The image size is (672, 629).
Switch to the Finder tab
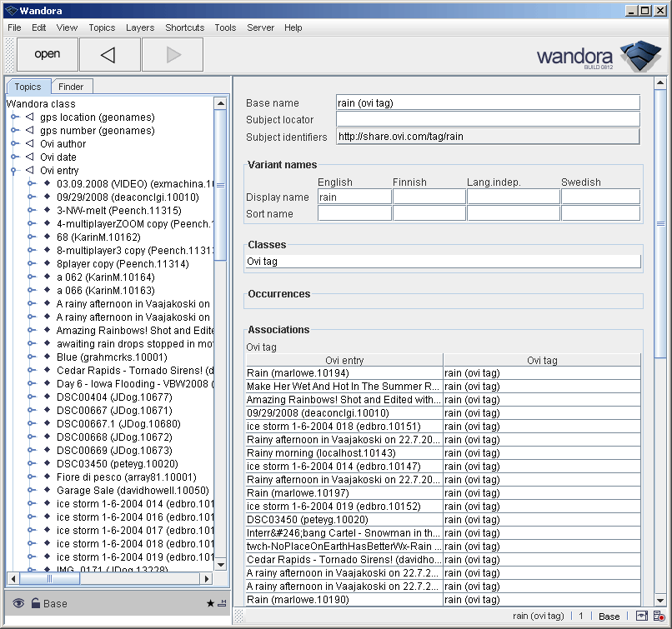pos(72,86)
